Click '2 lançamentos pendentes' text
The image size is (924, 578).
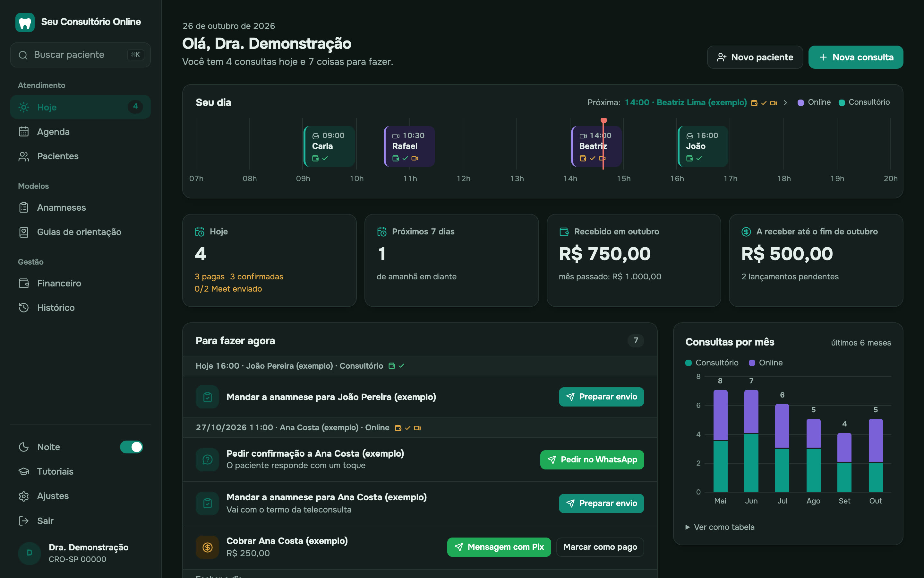[x=790, y=277]
